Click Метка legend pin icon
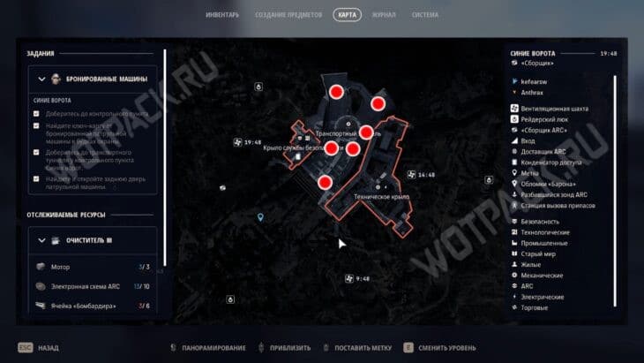This screenshot has height=363, width=644. [x=514, y=173]
